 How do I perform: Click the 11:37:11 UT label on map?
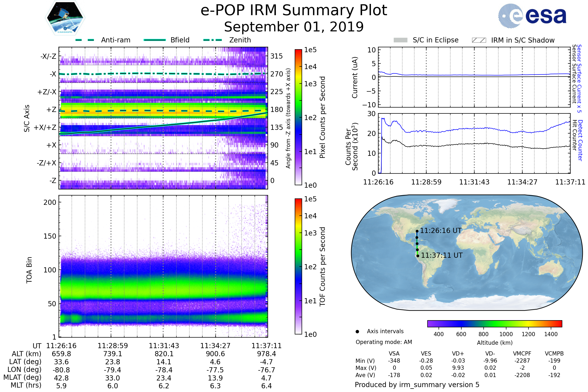[x=442, y=255]
